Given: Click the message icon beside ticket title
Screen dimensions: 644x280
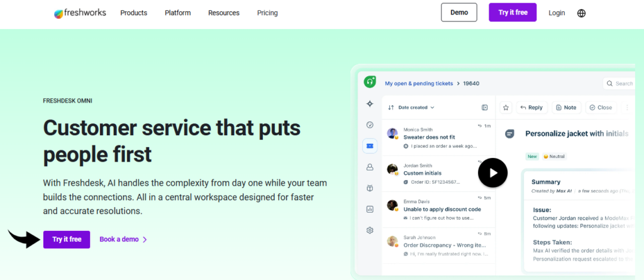Looking at the screenshot, I should [509, 134].
